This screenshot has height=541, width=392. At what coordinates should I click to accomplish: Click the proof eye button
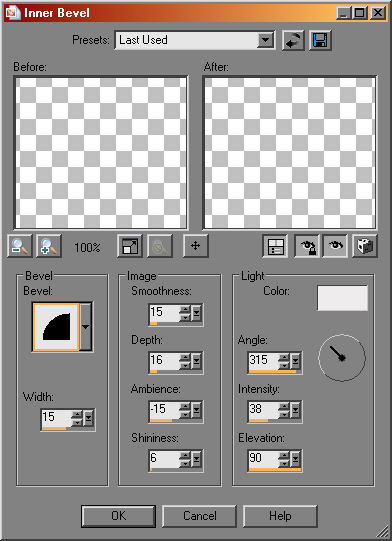click(x=335, y=246)
